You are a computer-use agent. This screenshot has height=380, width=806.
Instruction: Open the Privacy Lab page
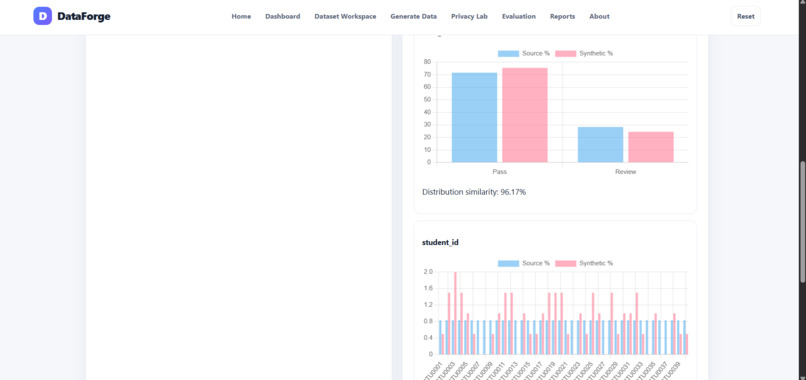(x=469, y=16)
